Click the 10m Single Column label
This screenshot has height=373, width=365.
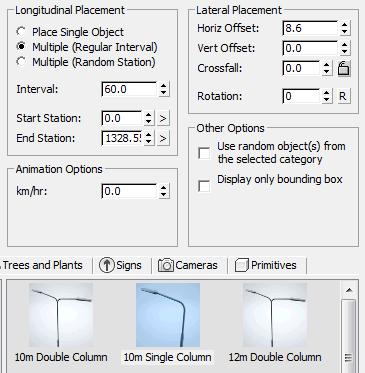click(x=167, y=357)
